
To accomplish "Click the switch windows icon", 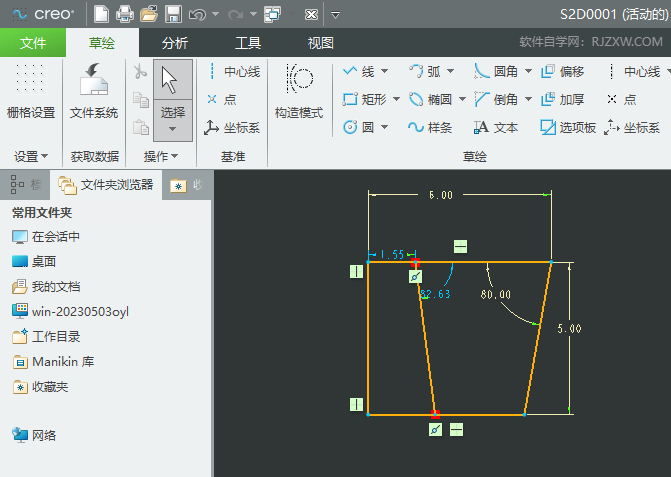I will 273,15.
